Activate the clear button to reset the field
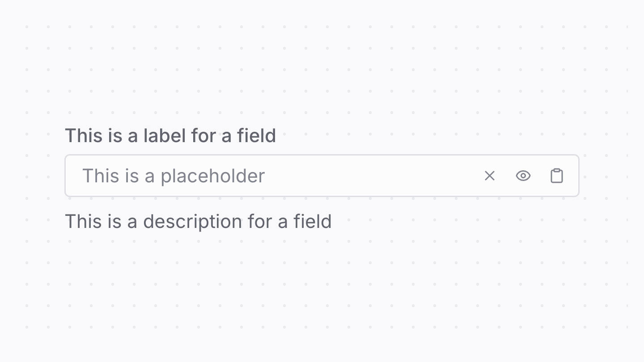The image size is (644, 362). [x=489, y=176]
